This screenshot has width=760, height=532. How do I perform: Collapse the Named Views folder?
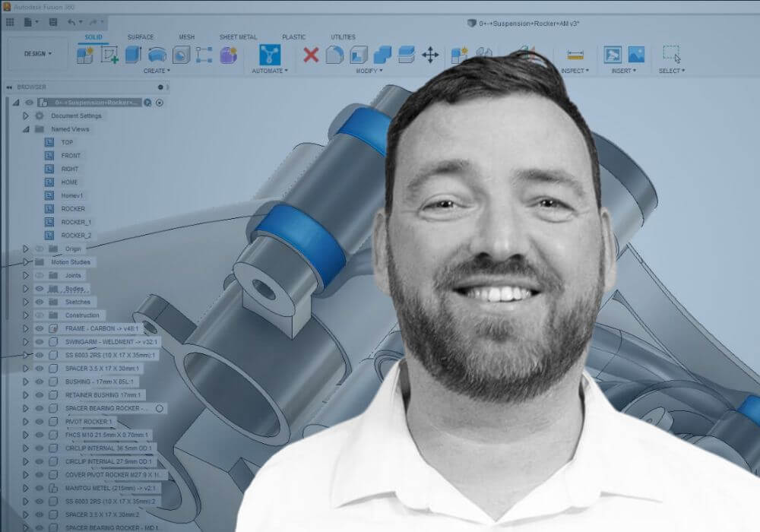(26, 129)
